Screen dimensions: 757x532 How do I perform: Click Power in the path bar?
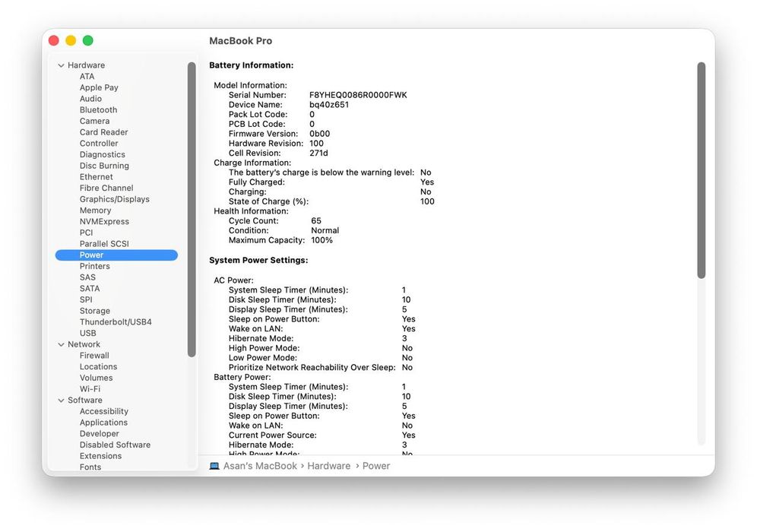pyautogui.click(x=376, y=466)
